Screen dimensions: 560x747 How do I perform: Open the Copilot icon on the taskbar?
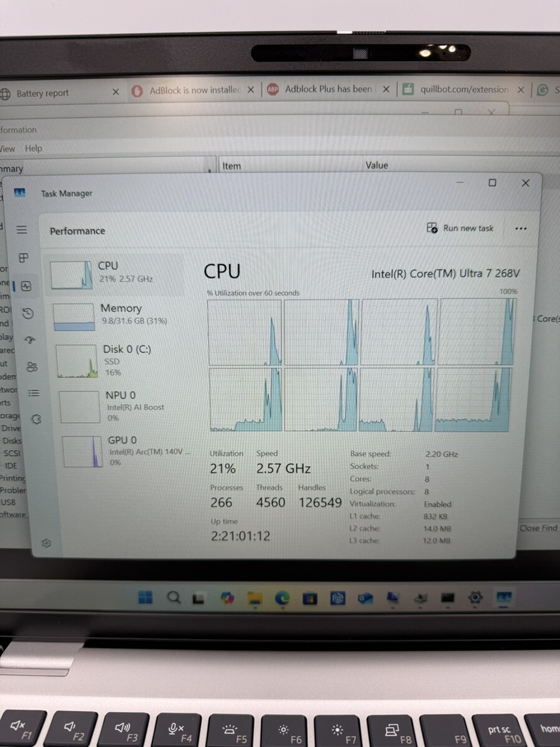coord(228,598)
